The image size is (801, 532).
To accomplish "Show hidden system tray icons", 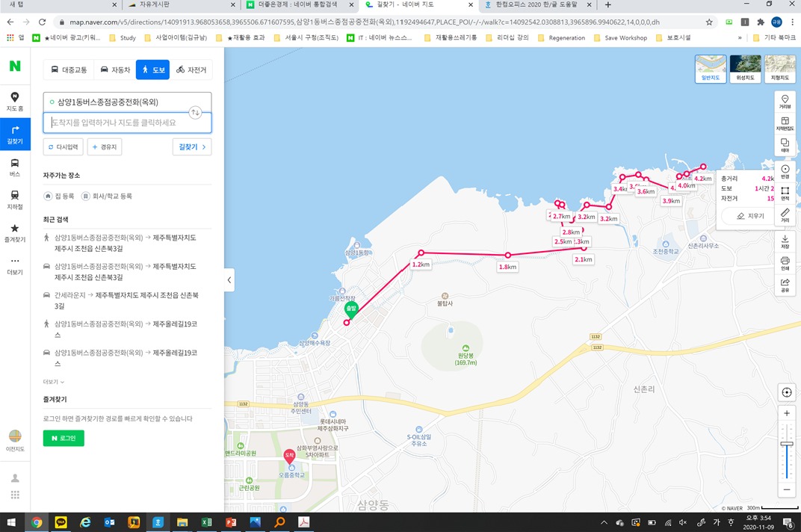I will (x=604, y=522).
